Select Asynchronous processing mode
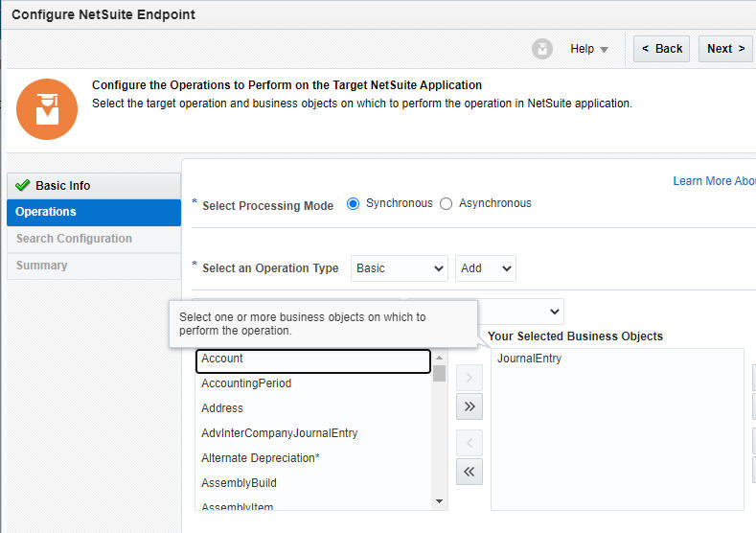Viewport: 756px width, 533px height. [x=446, y=203]
